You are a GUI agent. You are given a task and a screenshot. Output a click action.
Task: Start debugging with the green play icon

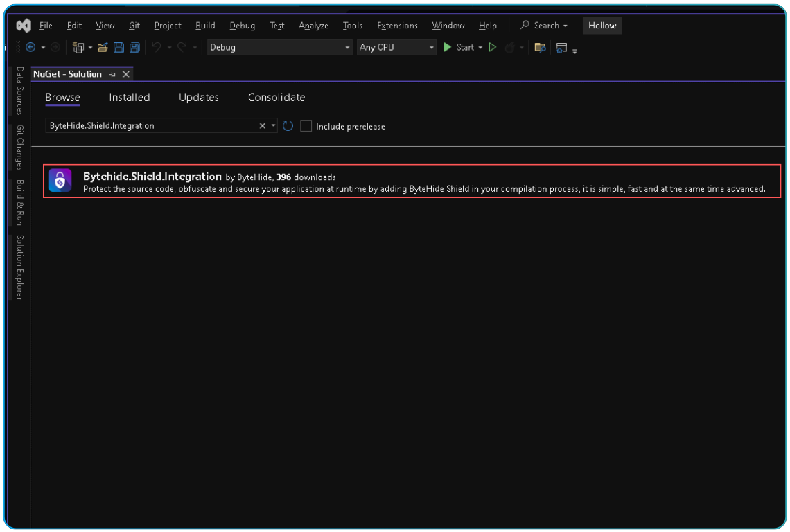tap(448, 47)
